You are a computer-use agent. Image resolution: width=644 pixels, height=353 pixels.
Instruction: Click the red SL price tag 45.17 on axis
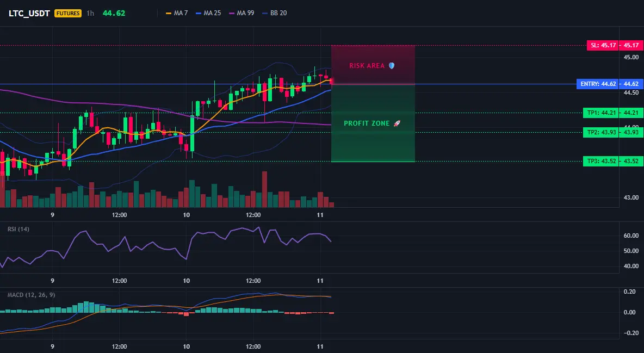click(631, 45)
